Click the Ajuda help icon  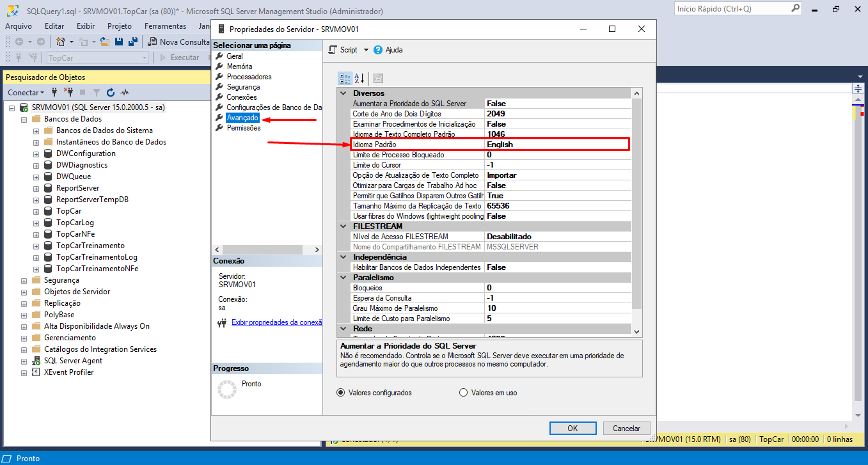tap(378, 50)
